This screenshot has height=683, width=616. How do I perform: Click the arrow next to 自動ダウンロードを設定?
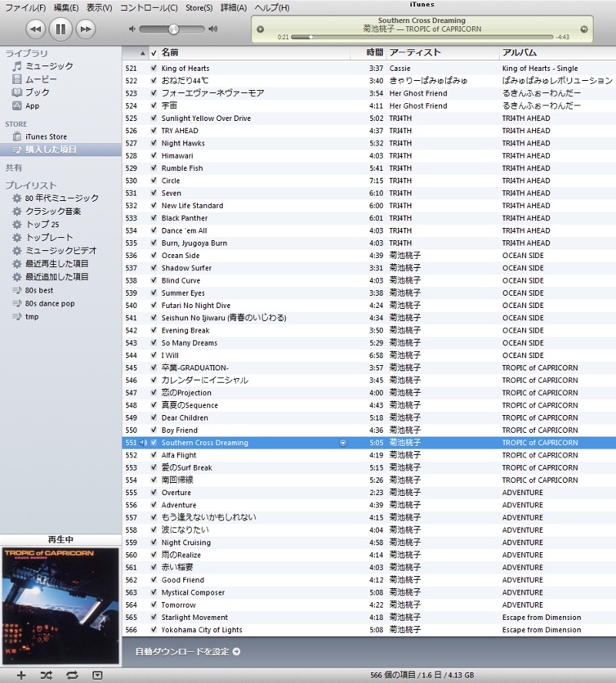tap(236, 651)
